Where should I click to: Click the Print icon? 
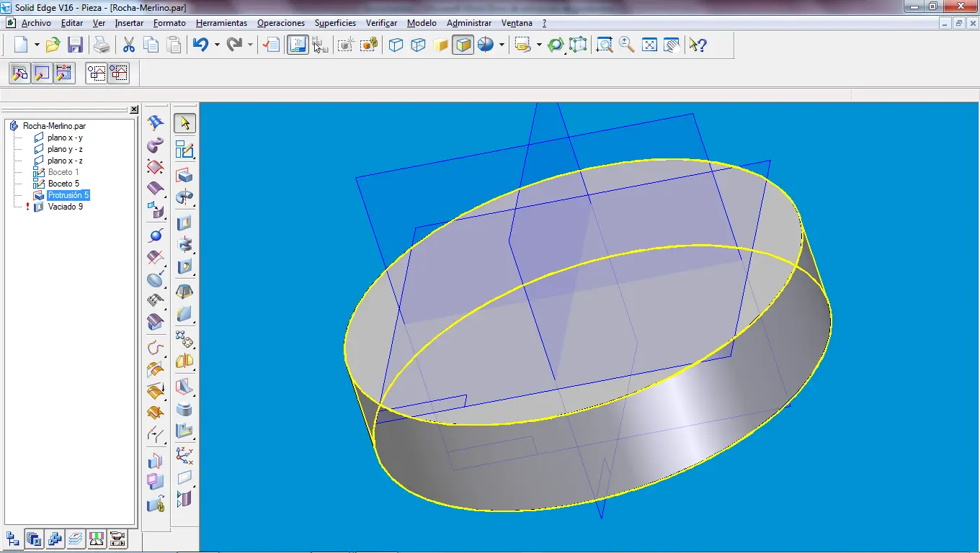click(x=102, y=45)
